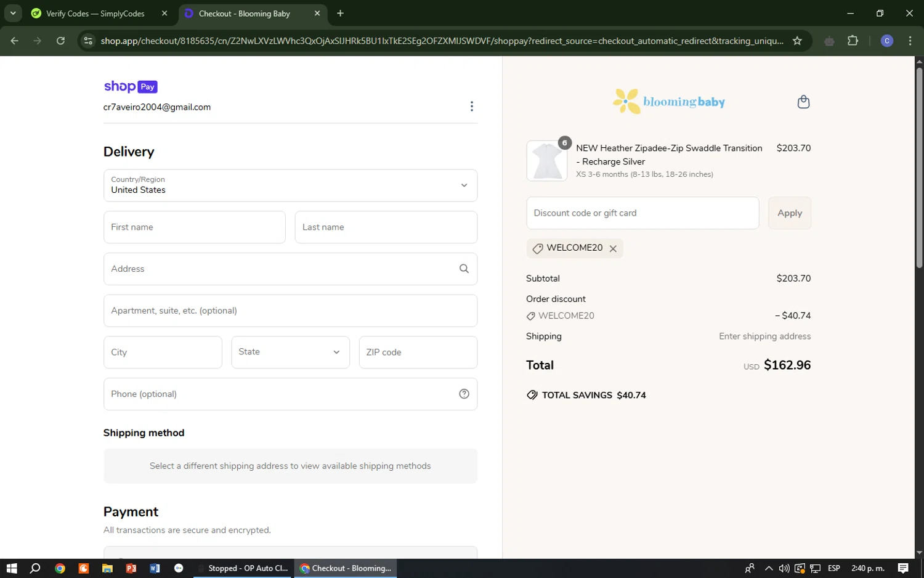Screen dimensions: 924x578
Task: Go back to the previous page
Action: [14, 41]
